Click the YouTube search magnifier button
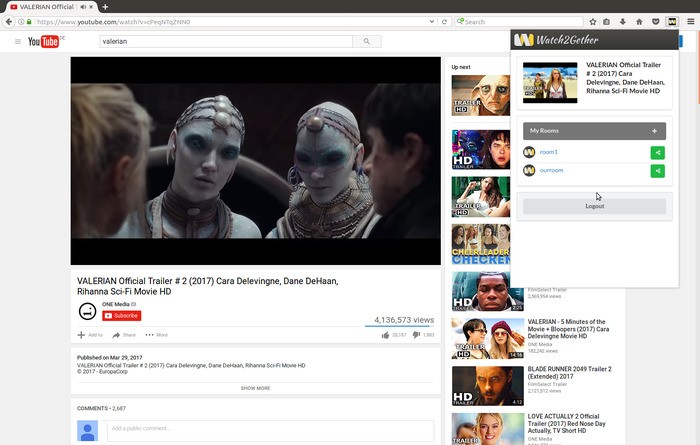This screenshot has width=700, height=445. click(367, 42)
